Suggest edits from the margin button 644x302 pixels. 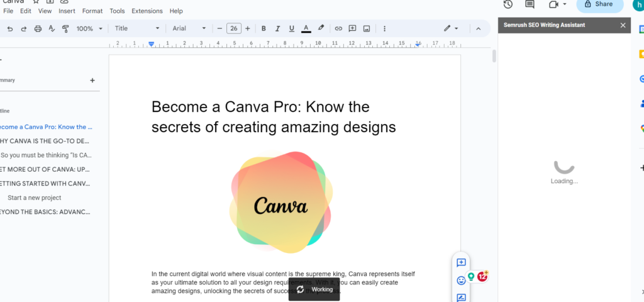461,298
